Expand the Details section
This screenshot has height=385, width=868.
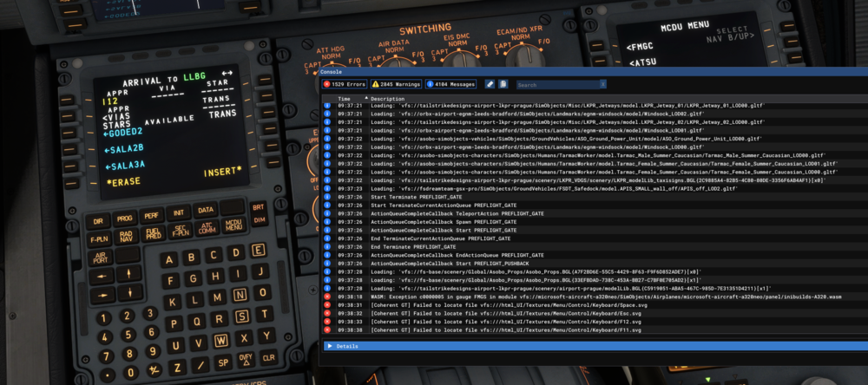click(347, 346)
